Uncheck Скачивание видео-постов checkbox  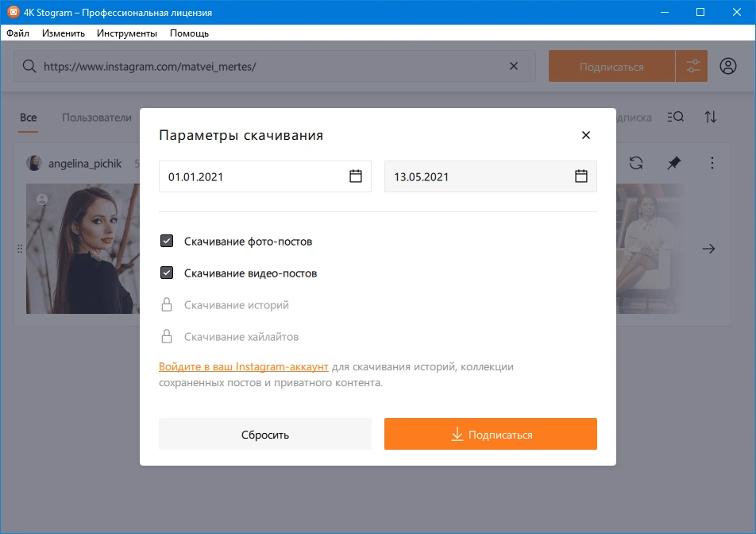[x=166, y=273]
